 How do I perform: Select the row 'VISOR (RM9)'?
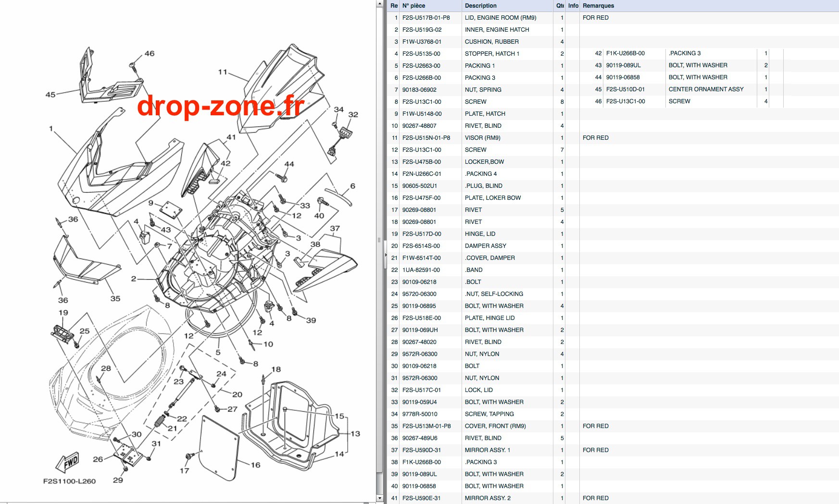pyautogui.click(x=613, y=138)
